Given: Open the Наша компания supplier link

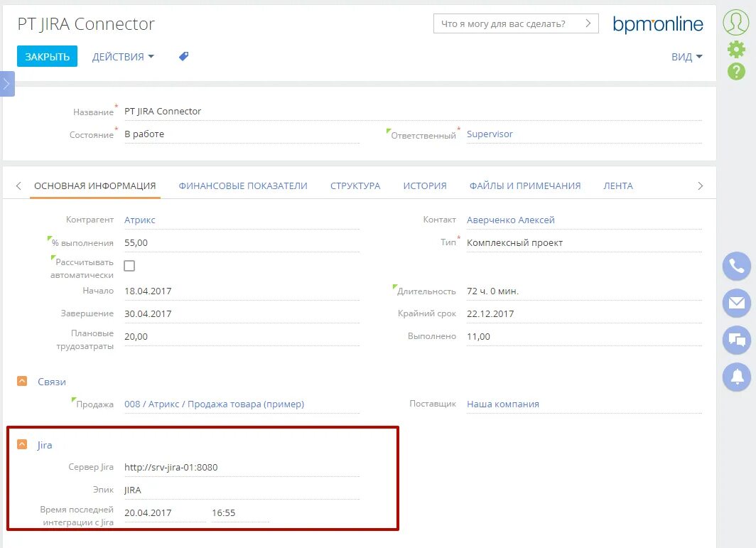Looking at the screenshot, I should point(503,404).
